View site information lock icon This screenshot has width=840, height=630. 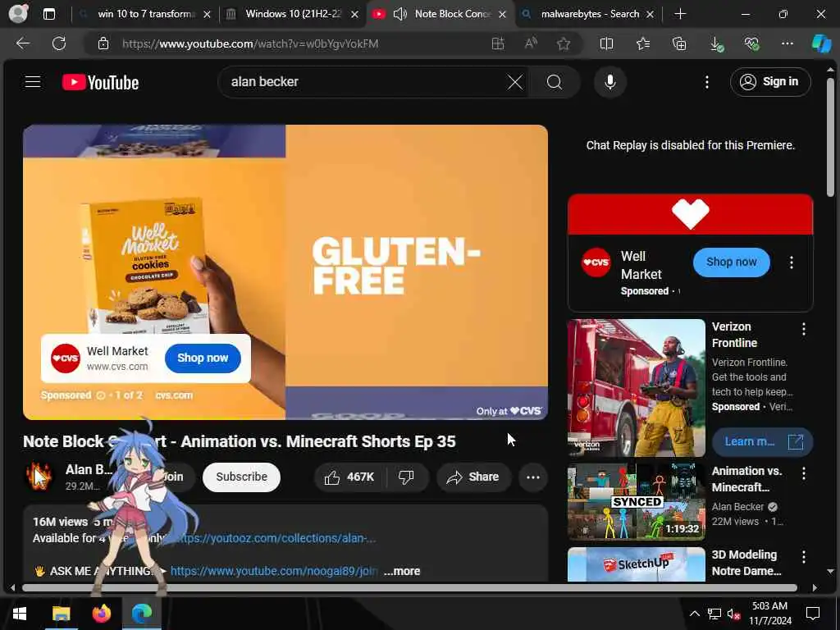click(103, 43)
